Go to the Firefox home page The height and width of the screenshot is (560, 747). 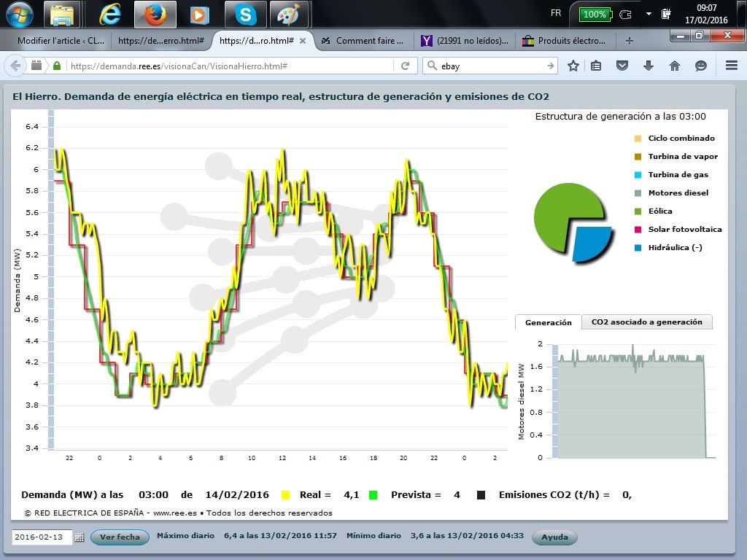[x=675, y=66]
